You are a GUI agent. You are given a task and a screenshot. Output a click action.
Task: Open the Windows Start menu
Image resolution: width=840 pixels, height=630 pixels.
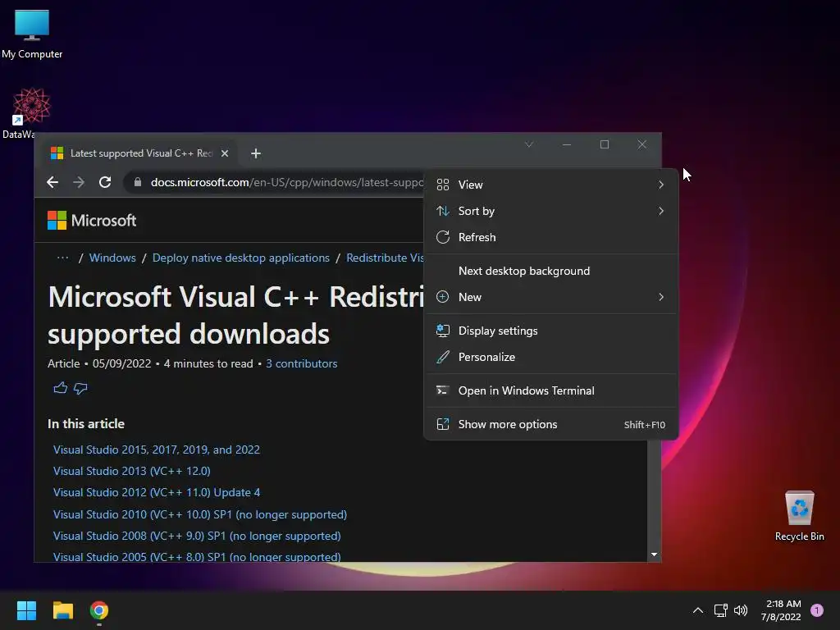[x=26, y=610]
